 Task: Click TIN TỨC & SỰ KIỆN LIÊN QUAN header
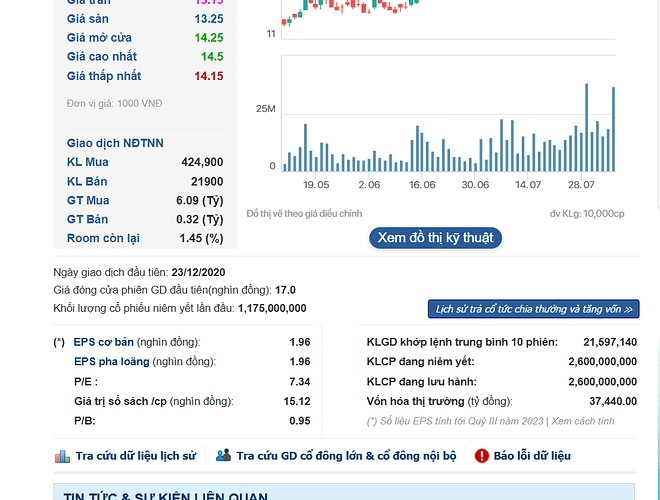tap(165, 497)
